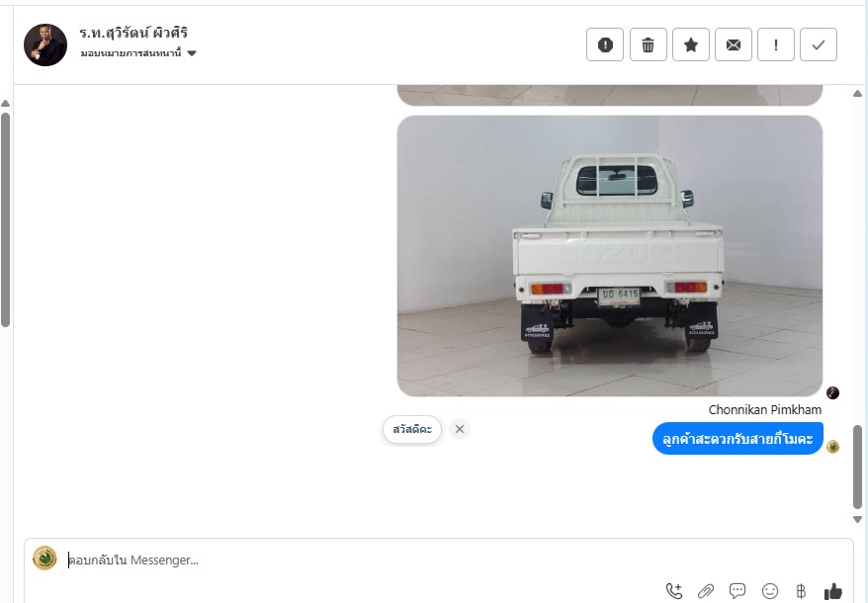This screenshot has width=868, height=603.
Task: Star this conversation as follow-up
Action: point(691,44)
